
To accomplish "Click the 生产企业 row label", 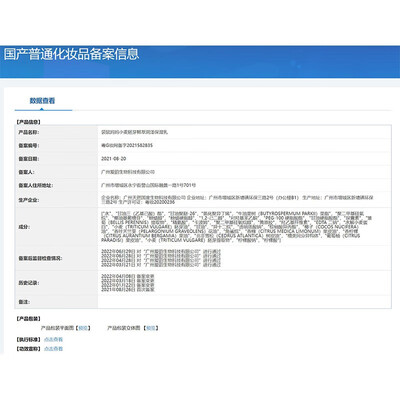I will (x=29, y=200).
